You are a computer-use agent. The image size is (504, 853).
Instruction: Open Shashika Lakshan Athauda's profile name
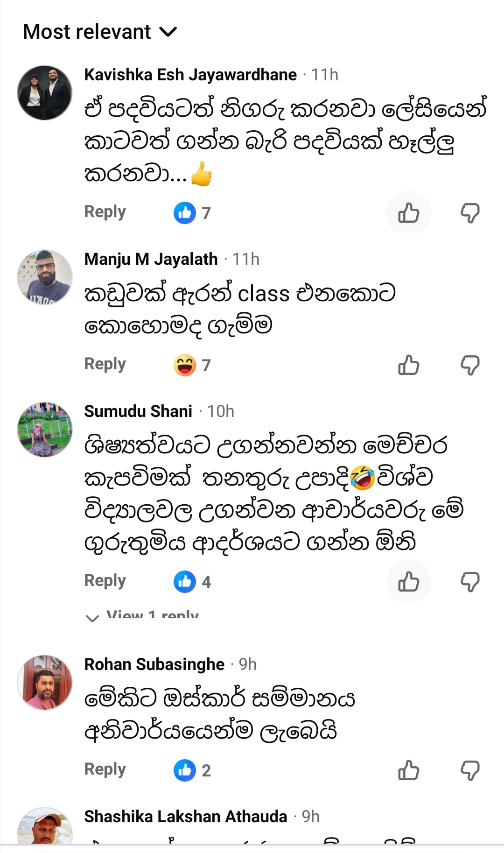point(185,817)
